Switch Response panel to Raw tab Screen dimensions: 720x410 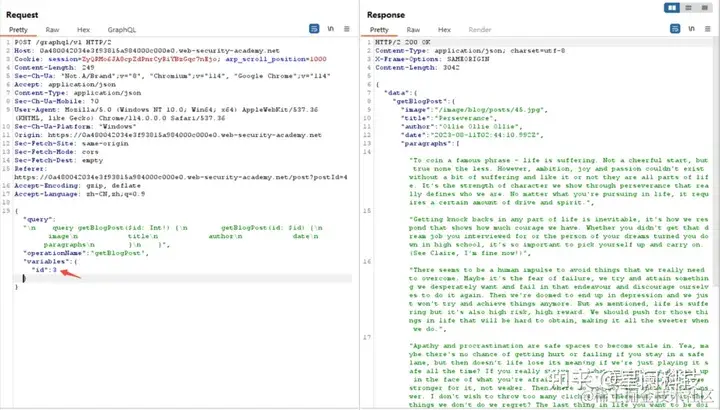click(x=413, y=29)
